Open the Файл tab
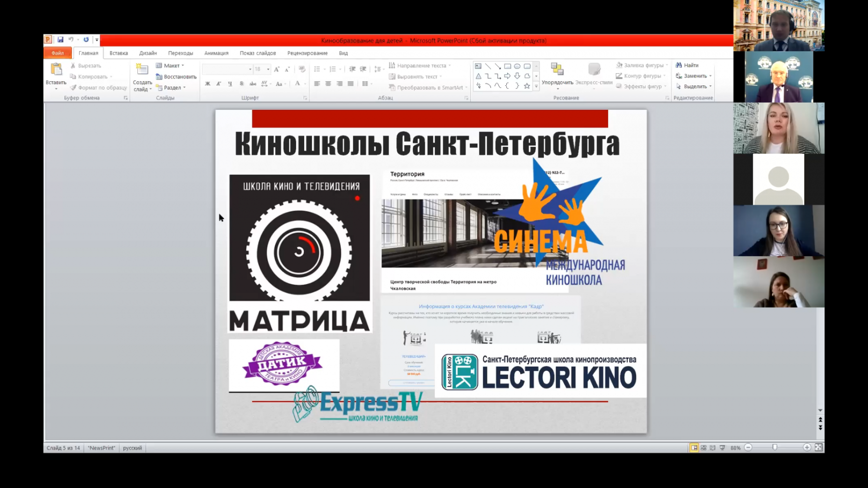The height and width of the screenshot is (488, 868). [x=58, y=53]
